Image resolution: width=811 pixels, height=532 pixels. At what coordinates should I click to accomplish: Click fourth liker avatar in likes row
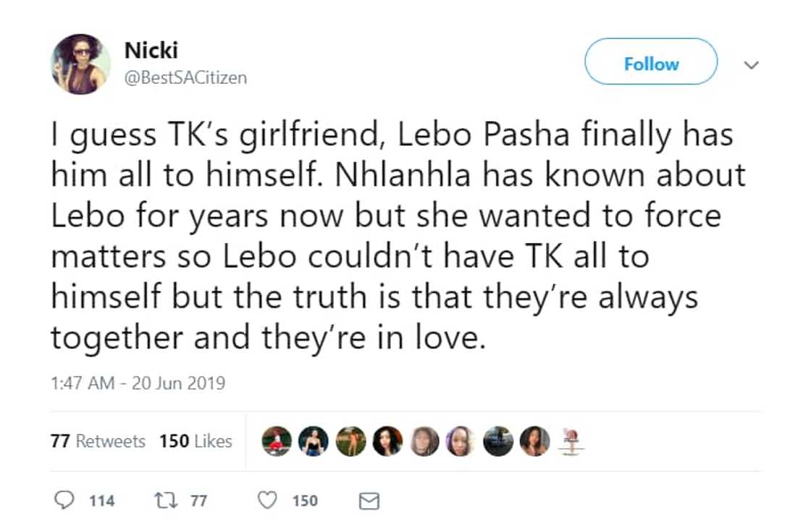tap(387, 441)
